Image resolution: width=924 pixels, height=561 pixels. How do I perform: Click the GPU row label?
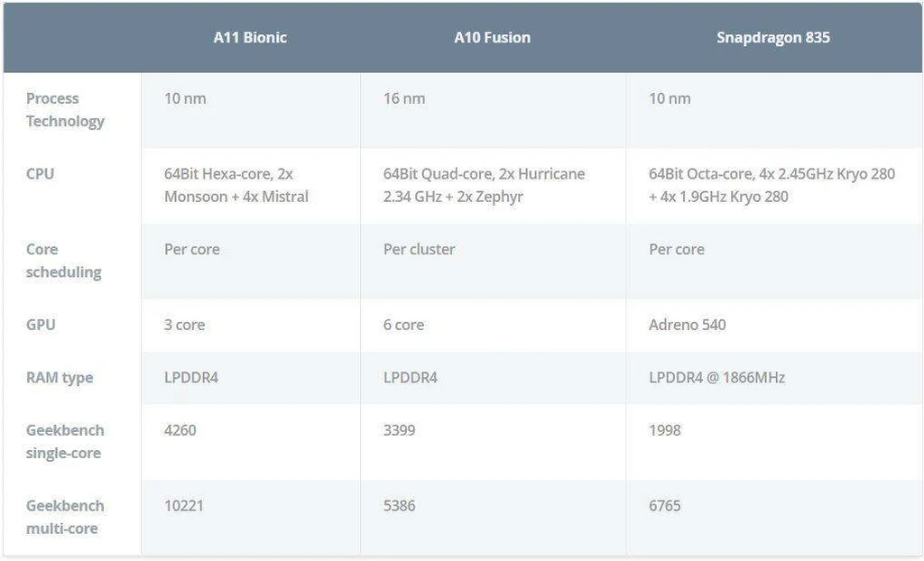click(41, 325)
